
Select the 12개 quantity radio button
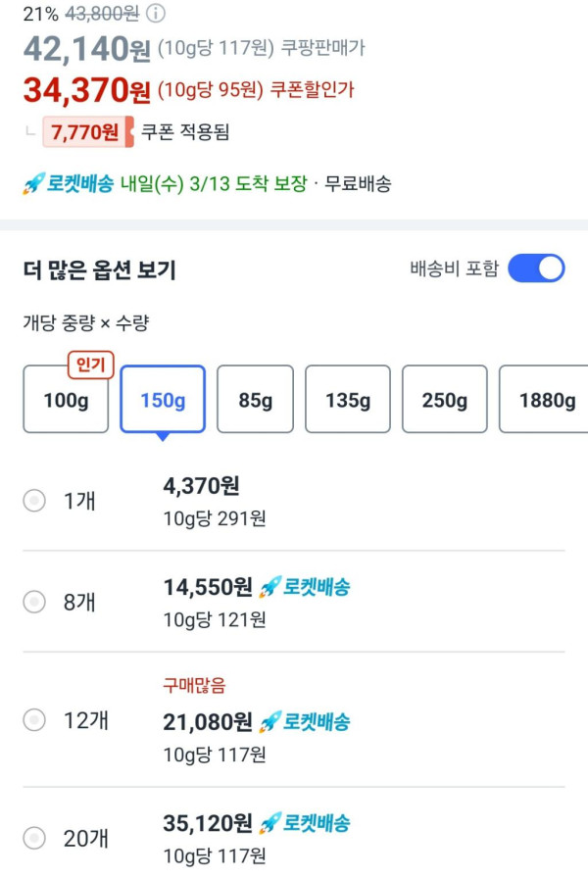pos(34,720)
